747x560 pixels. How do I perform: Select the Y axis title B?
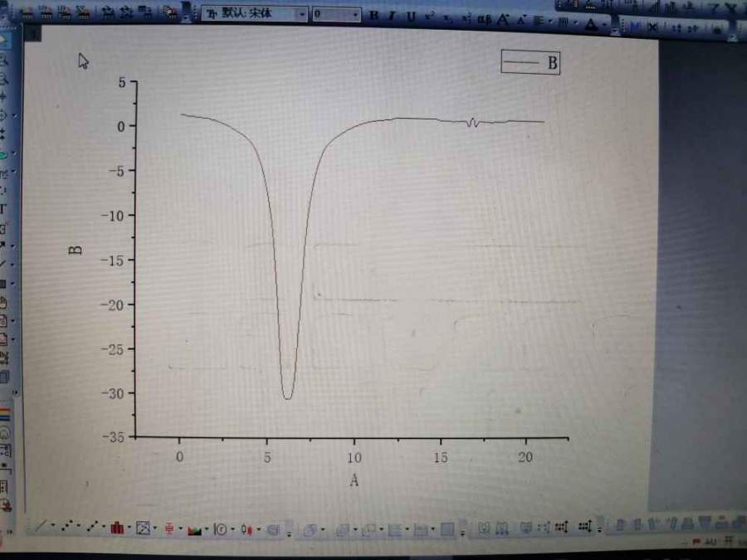(76, 250)
